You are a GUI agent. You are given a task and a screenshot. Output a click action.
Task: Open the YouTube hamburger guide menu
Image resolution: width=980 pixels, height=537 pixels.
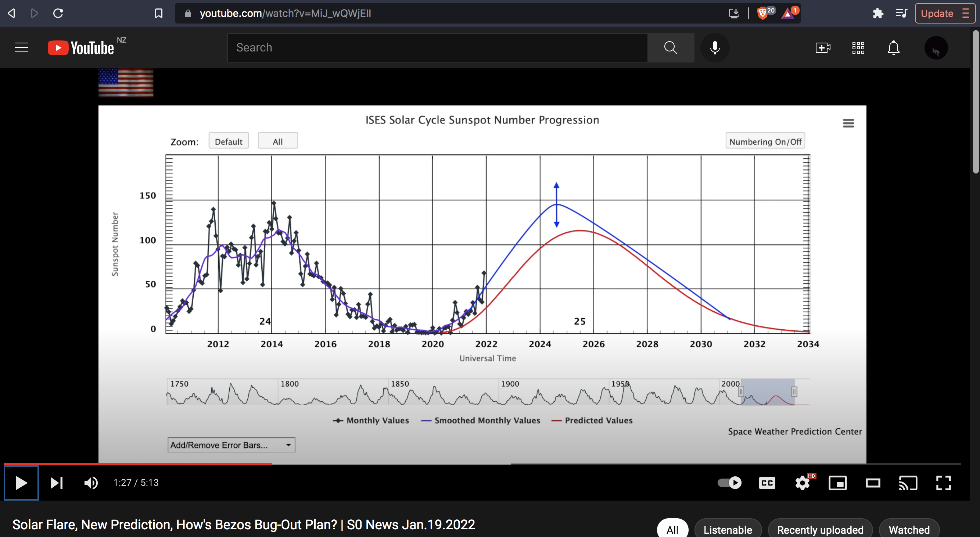[x=21, y=47]
